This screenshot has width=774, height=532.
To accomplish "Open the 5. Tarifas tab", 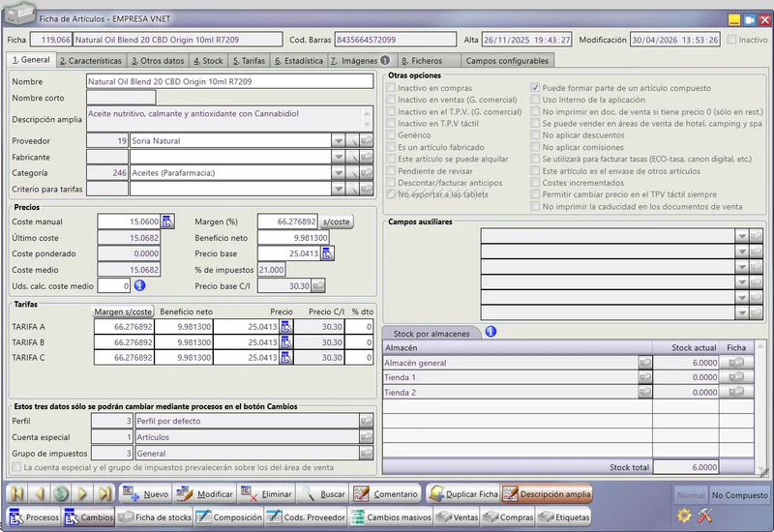I will [249, 61].
